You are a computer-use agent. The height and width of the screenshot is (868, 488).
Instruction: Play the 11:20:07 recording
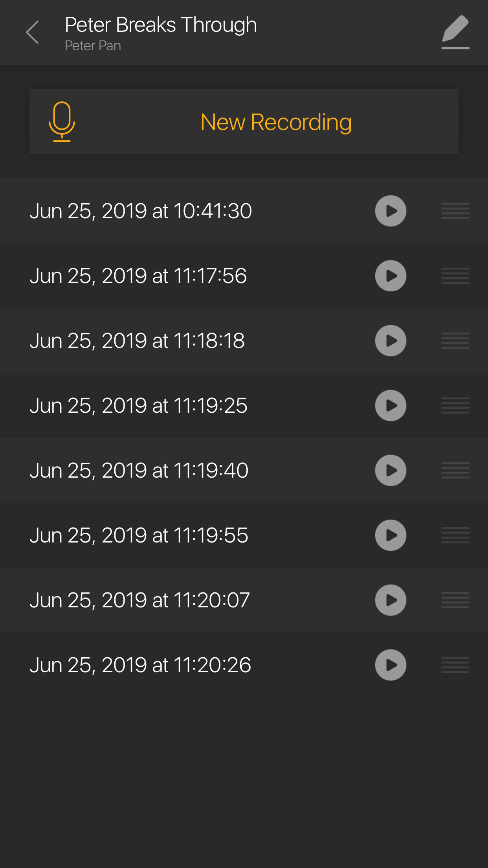[x=391, y=600]
